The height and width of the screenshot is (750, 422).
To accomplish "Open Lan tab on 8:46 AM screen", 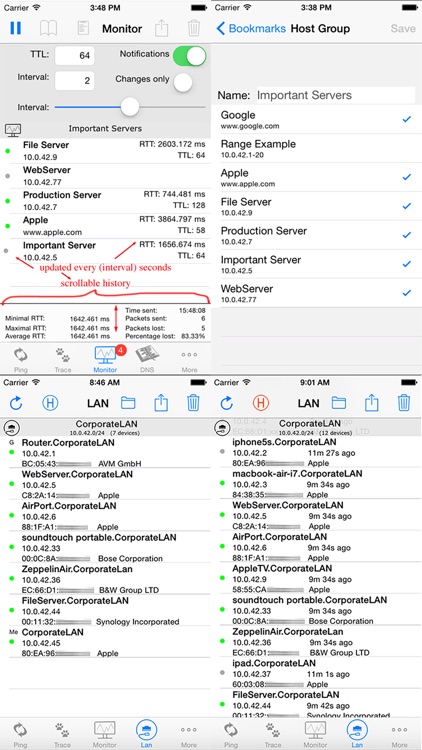I will [147, 734].
